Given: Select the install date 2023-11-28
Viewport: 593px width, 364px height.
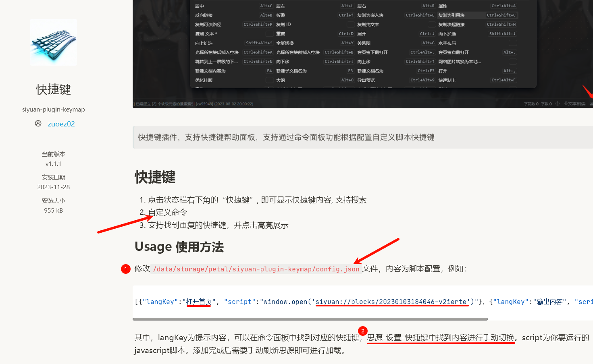Looking at the screenshot, I should pos(54,187).
